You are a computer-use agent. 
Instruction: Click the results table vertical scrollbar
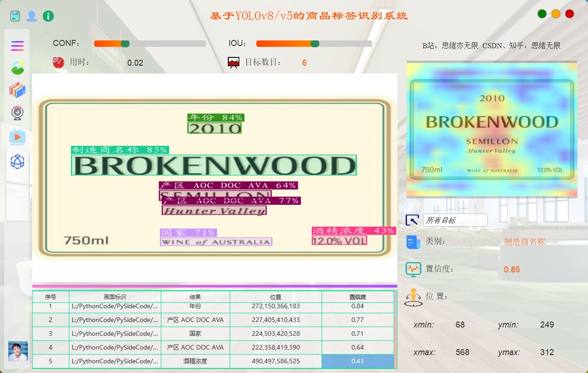[396, 329]
